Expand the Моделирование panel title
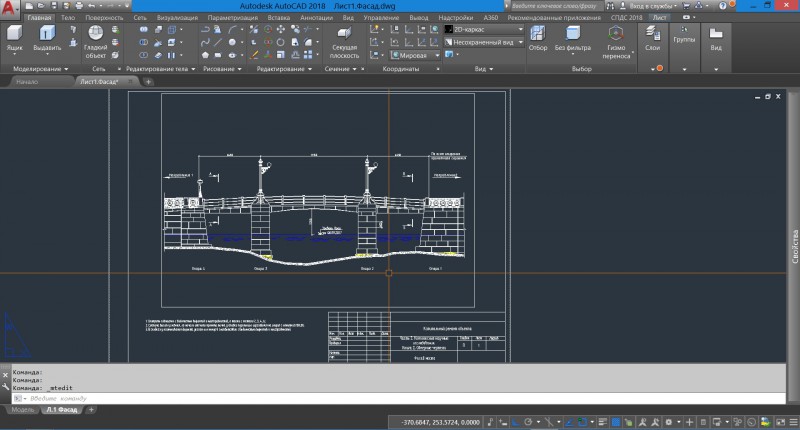The image size is (800, 430). point(40,69)
